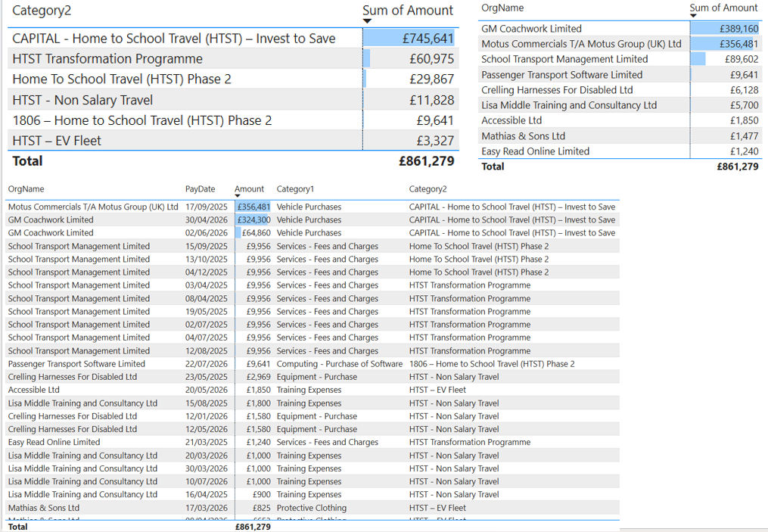This screenshot has height=532, width=768.
Task: Click the £60,975 amount cell
Action: (431, 59)
